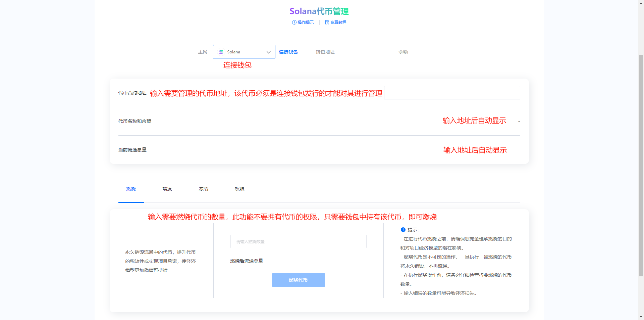The height and width of the screenshot is (320, 644).
Task: Click the 查看教程 document icon
Action: click(327, 22)
